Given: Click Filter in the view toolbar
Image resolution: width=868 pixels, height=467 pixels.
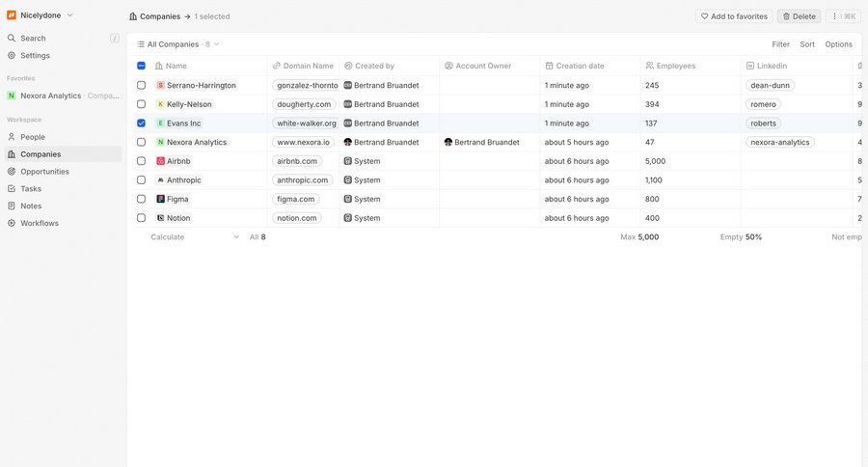Looking at the screenshot, I should click(x=780, y=44).
